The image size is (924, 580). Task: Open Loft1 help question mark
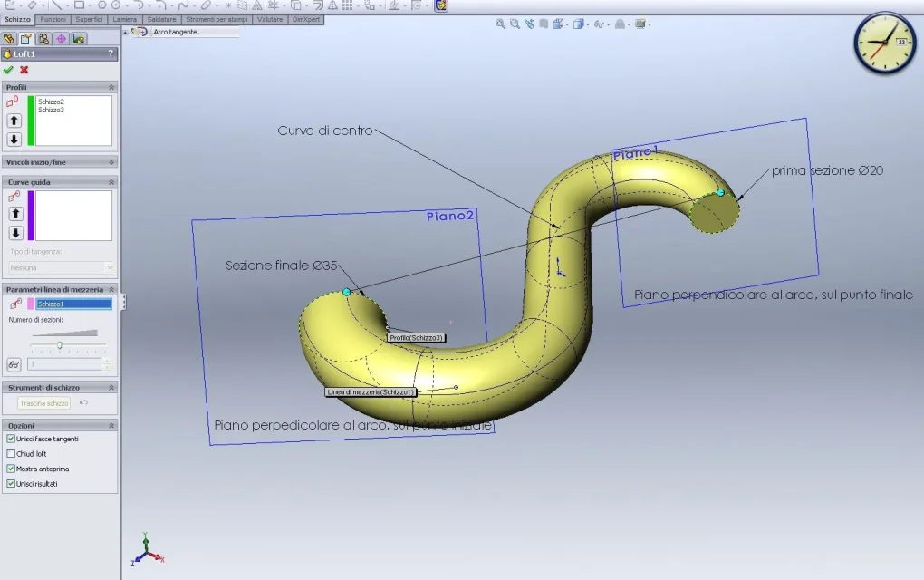tap(111, 53)
